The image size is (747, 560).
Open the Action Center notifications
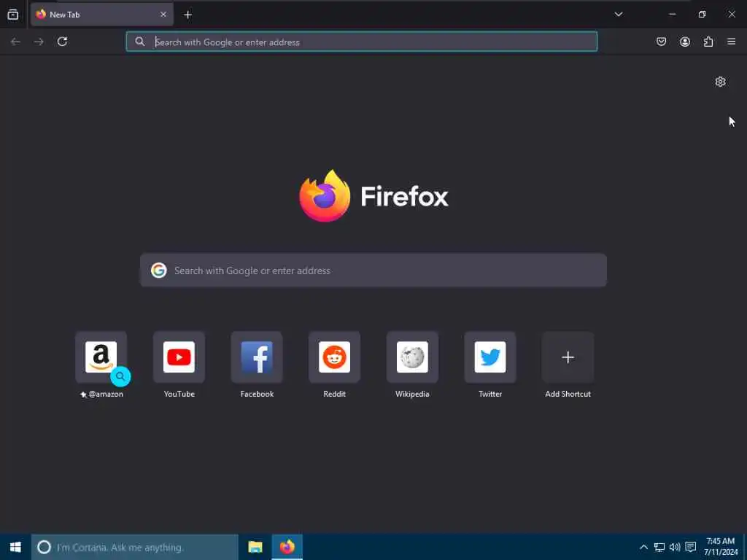click(x=691, y=547)
